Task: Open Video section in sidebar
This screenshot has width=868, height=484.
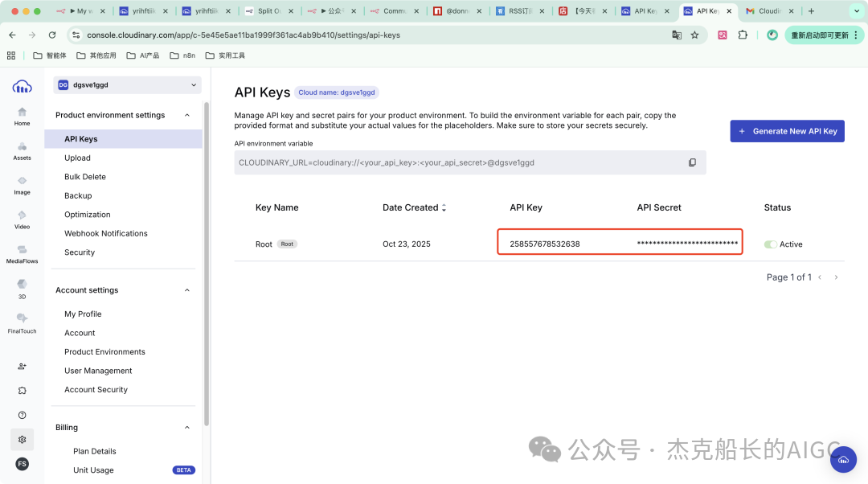Action: [23, 219]
